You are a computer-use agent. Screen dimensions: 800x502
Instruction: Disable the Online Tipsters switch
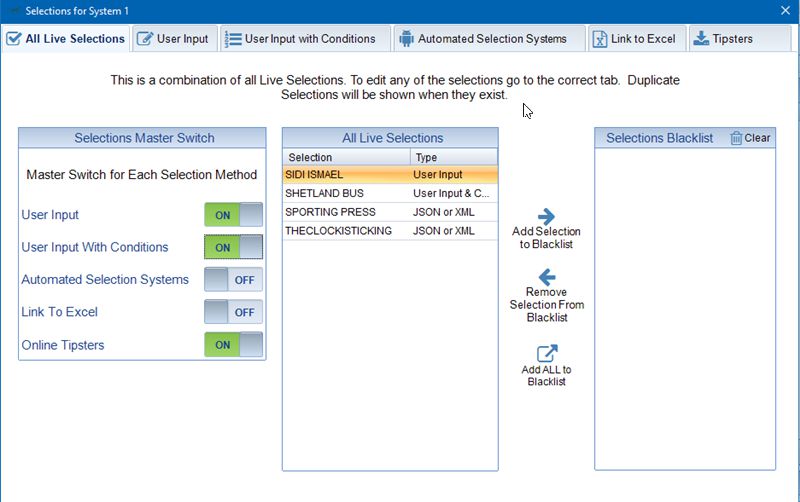[x=233, y=345]
